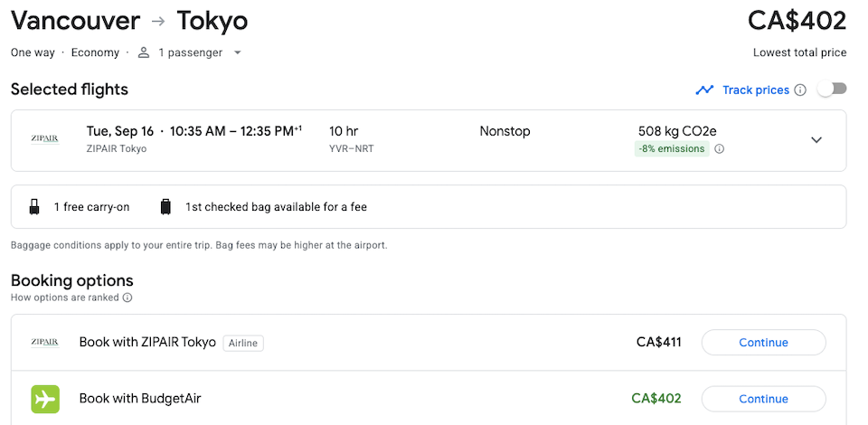Enable the Track prices toggle switch
This screenshot has height=425, width=868.
(x=833, y=90)
